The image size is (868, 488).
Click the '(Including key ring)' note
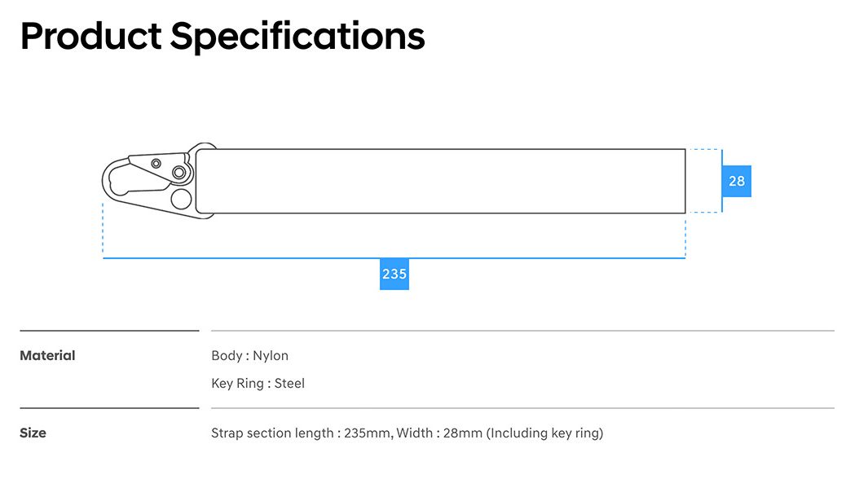click(544, 433)
